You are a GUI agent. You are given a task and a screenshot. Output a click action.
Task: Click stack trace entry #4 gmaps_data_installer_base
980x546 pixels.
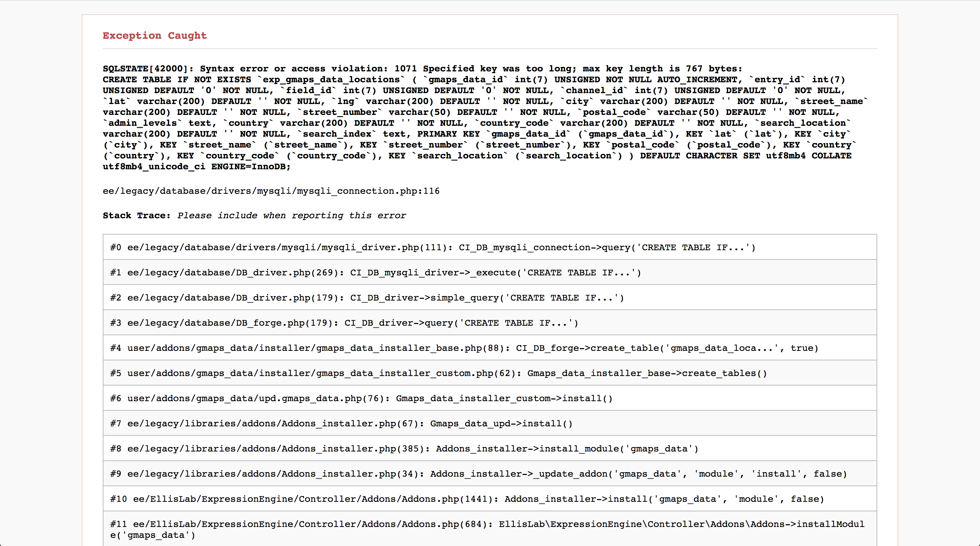click(490, 348)
